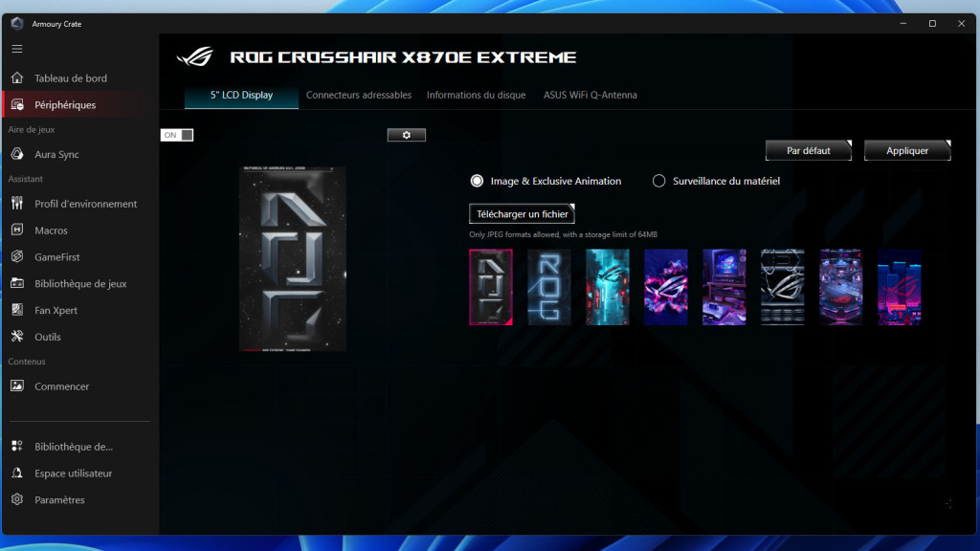Screen dimensions: 980x551
Task: Open LCD display settings gear button
Action: coord(406,135)
